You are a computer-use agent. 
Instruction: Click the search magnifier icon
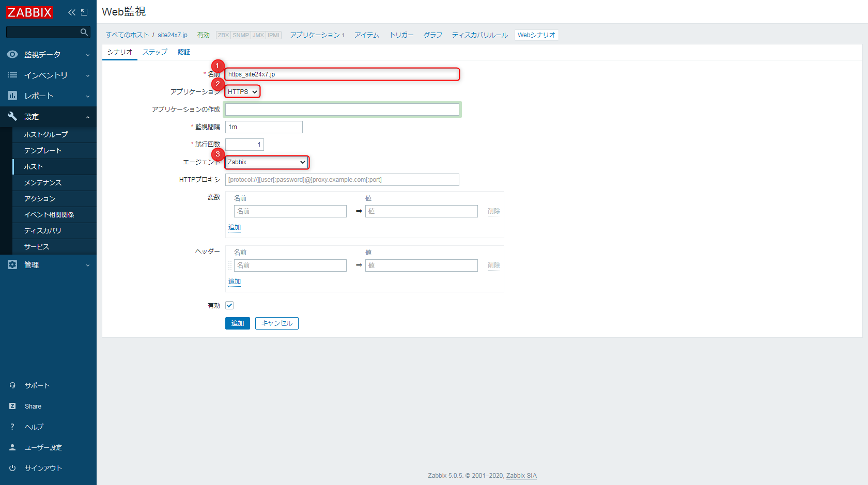tap(84, 32)
